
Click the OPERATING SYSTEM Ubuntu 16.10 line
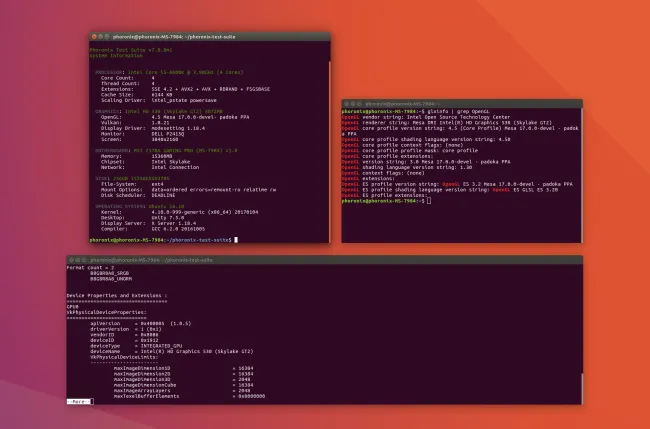click(140, 206)
